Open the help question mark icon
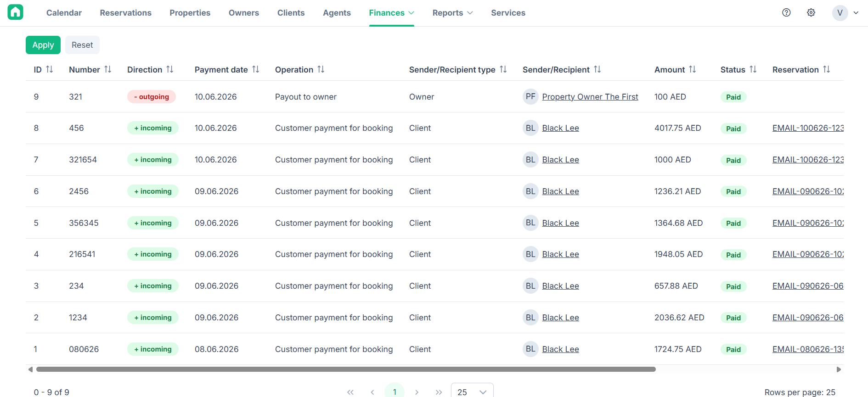 pyautogui.click(x=786, y=12)
